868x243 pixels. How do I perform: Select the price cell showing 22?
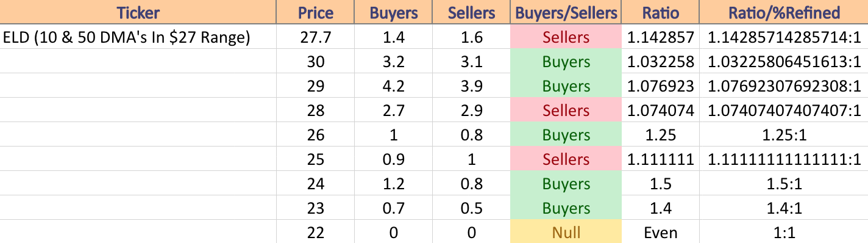[316, 232]
